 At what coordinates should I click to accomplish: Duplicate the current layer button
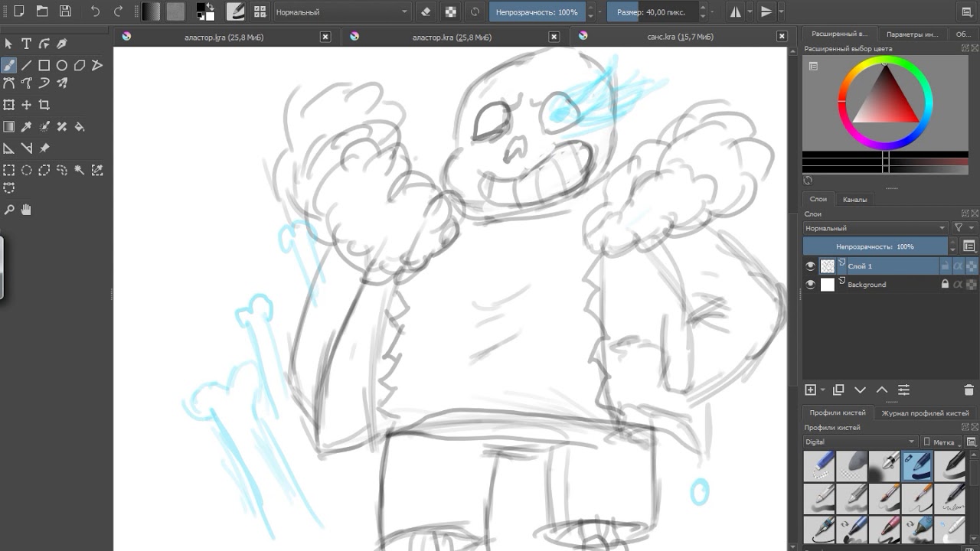pos(838,390)
